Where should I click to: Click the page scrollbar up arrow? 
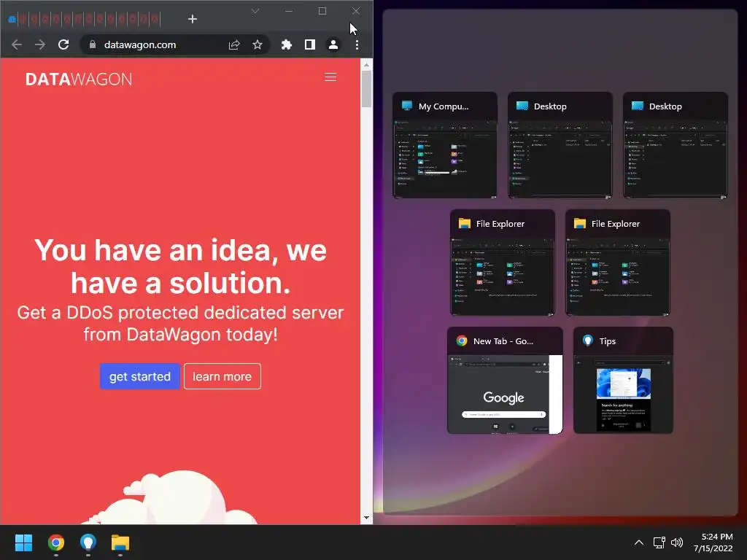[366, 65]
